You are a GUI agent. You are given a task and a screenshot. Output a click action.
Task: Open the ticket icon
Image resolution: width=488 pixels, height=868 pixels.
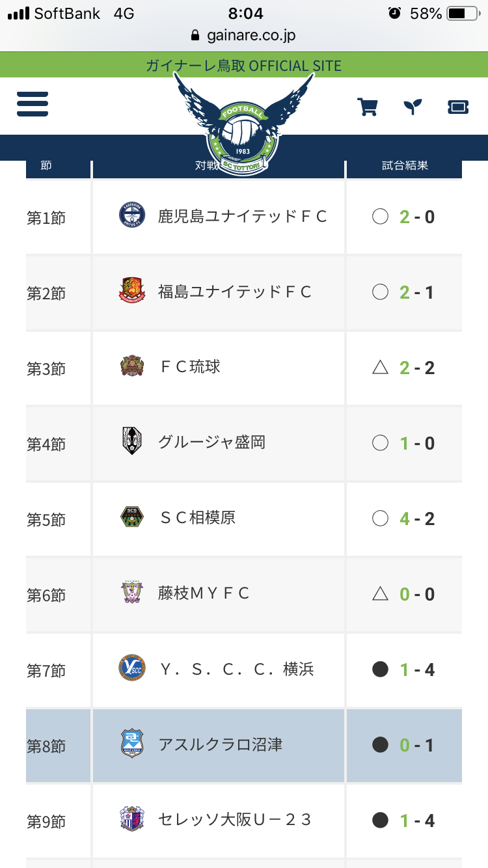tap(458, 107)
